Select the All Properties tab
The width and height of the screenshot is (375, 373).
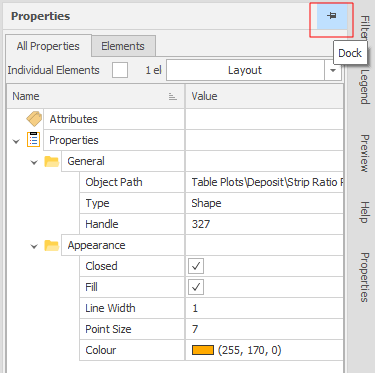(x=48, y=46)
